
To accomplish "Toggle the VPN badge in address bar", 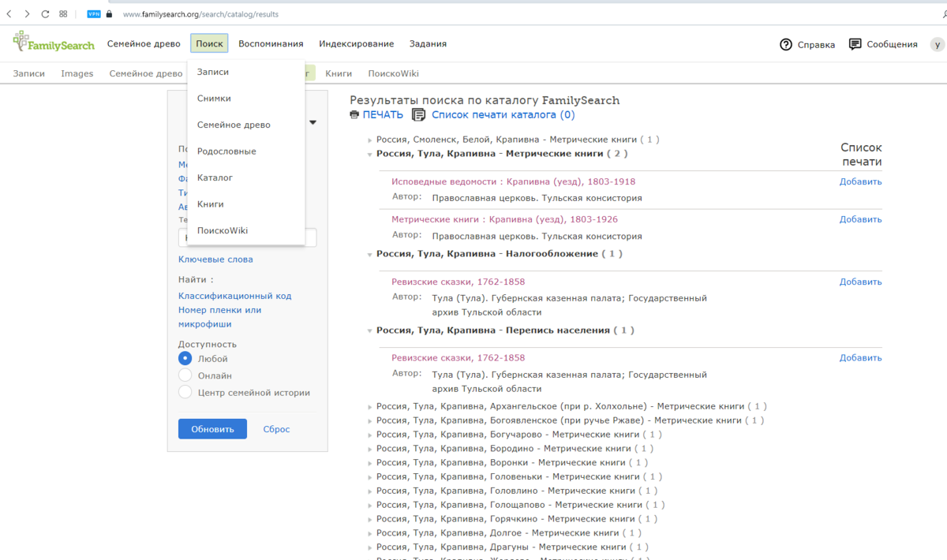I will [94, 14].
